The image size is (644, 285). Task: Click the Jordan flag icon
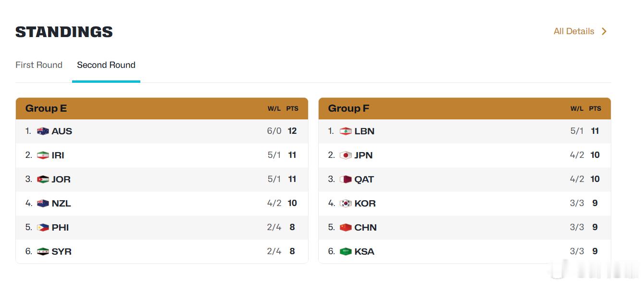43,179
